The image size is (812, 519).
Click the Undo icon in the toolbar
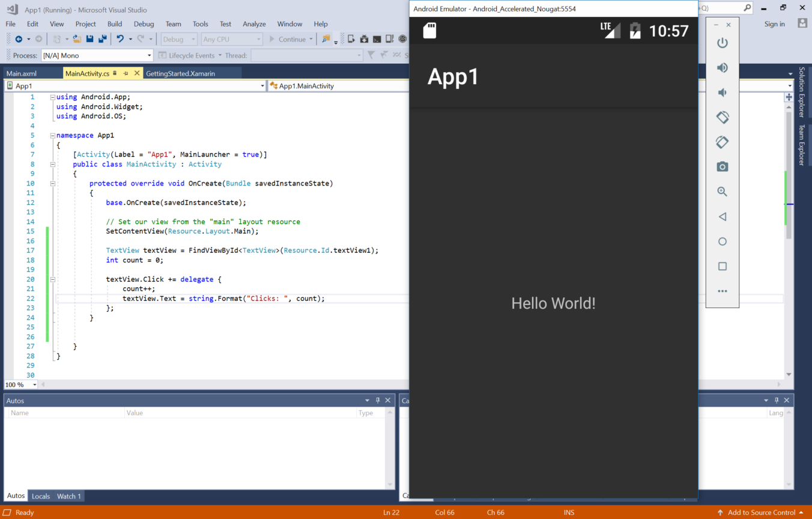[120, 38]
